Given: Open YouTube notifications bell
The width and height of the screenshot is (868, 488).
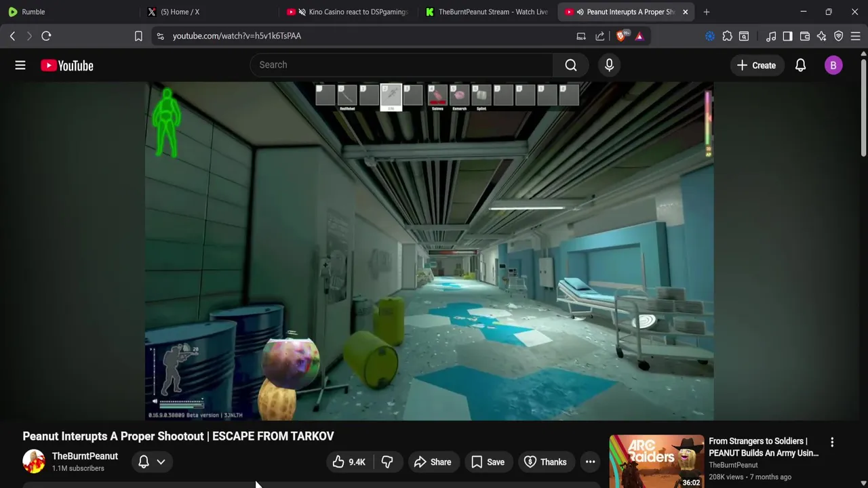Looking at the screenshot, I should pos(800,65).
